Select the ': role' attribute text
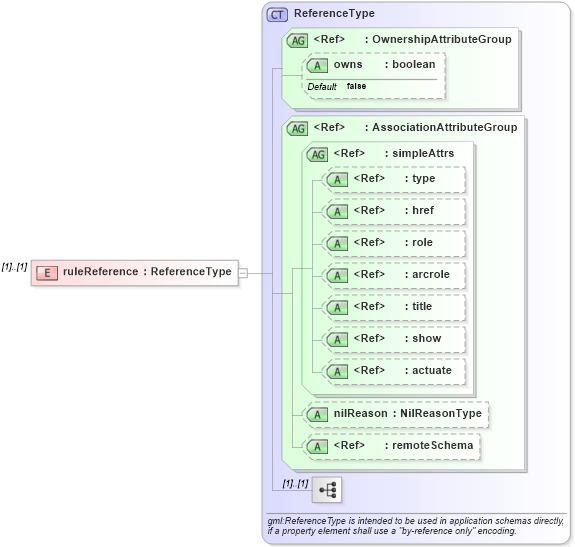The height and width of the screenshot is (547, 575). 418,242
